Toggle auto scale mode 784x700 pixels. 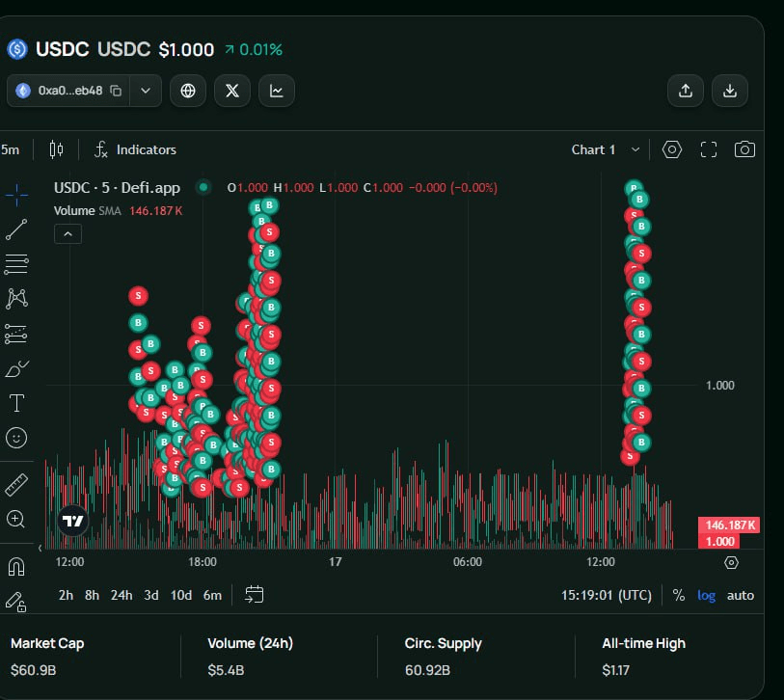(740, 595)
